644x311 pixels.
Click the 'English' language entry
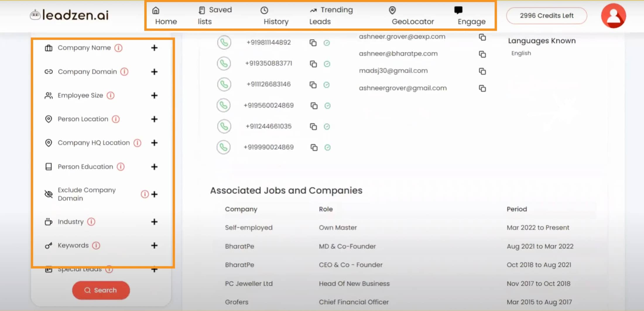pyautogui.click(x=521, y=53)
